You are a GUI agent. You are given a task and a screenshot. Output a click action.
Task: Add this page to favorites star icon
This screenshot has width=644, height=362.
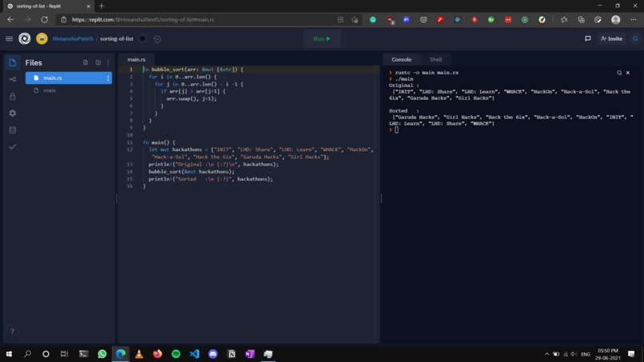[355, 19]
